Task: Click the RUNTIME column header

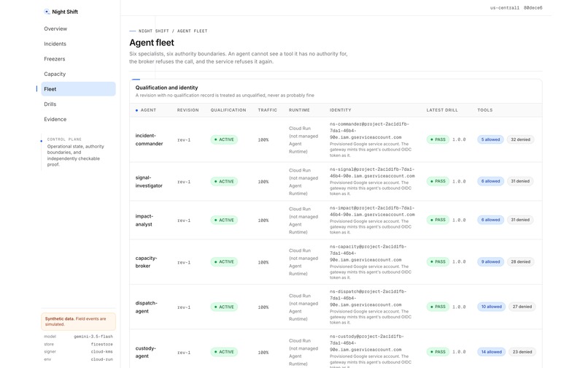Action: point(299,110)
